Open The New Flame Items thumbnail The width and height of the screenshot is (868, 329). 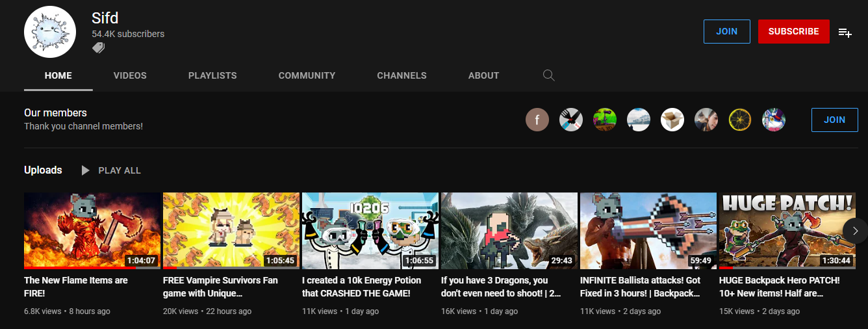click(92, 230)
